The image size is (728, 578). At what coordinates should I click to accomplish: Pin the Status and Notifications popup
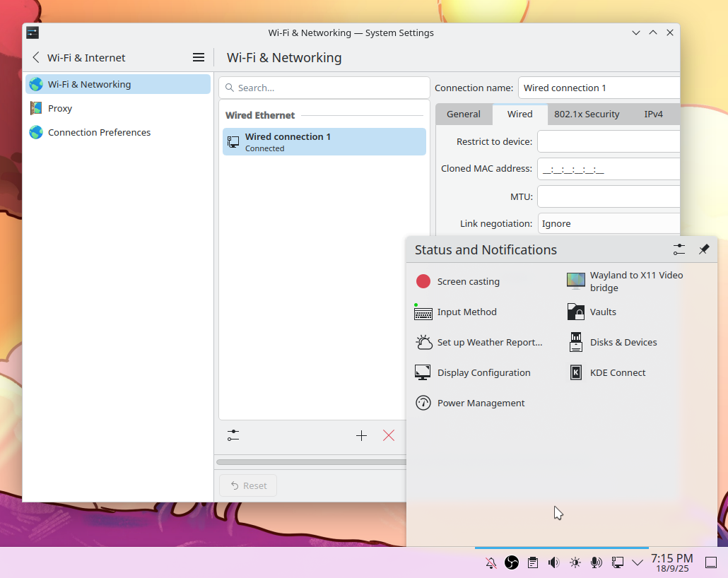[704, 249]
